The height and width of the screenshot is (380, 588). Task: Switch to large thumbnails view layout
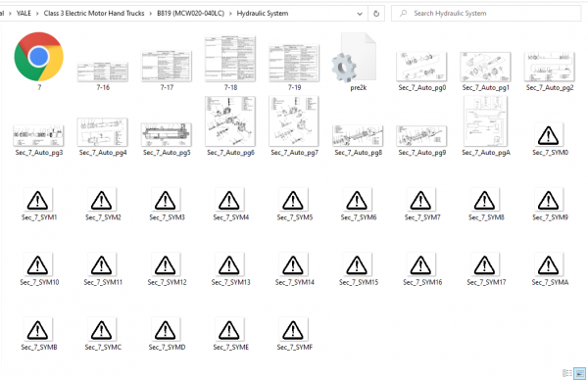pos(580,373)
